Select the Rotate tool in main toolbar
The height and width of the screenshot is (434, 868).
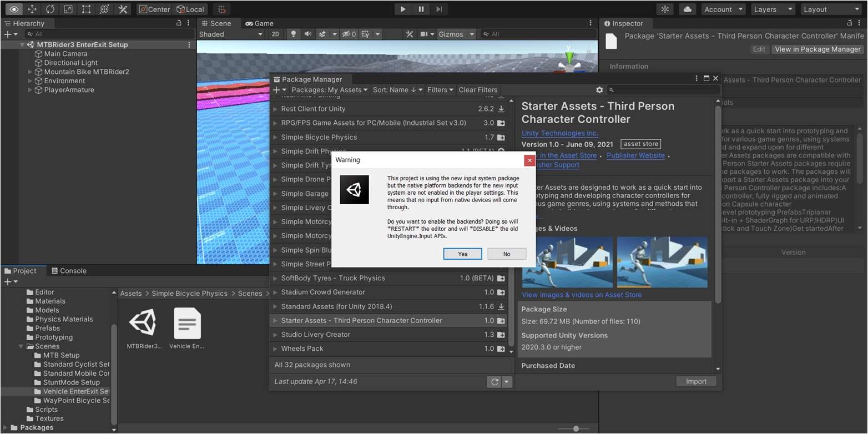tap(50, 9)
